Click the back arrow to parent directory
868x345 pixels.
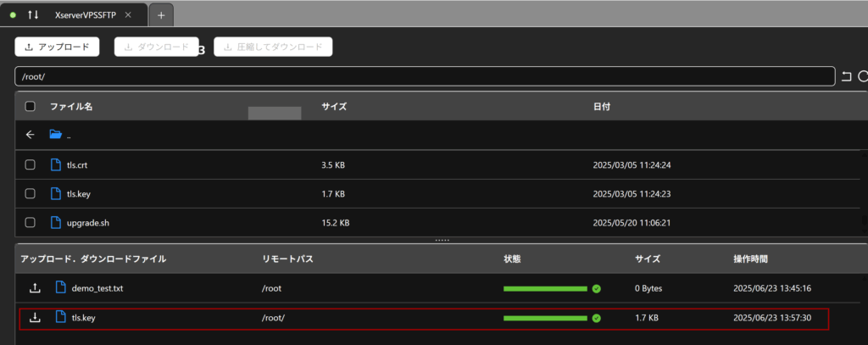(30, 135)
